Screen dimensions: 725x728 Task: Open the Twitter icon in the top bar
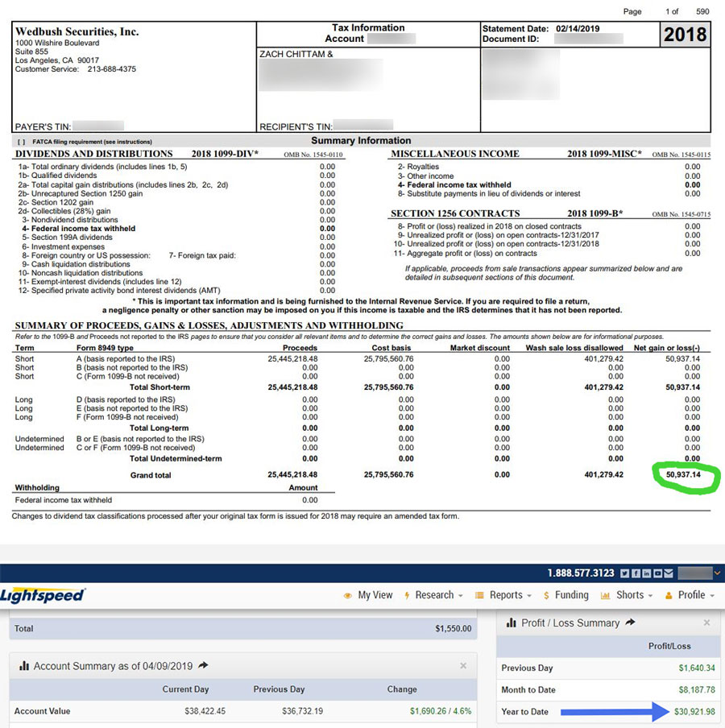625,573
